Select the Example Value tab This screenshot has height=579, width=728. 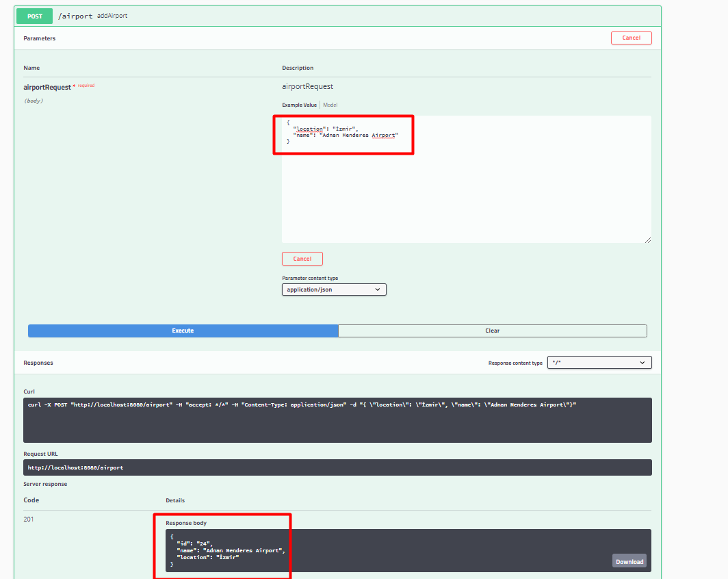301,104
